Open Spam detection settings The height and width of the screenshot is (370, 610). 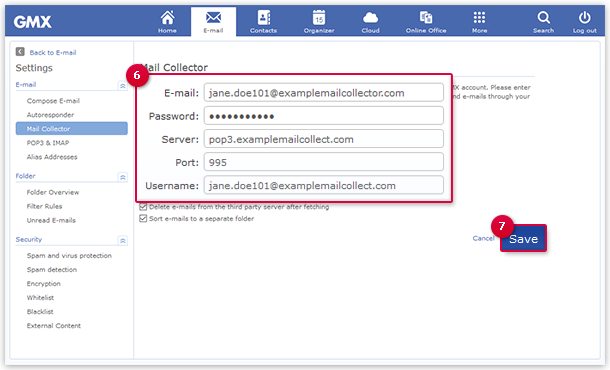(x=52, y=270)
